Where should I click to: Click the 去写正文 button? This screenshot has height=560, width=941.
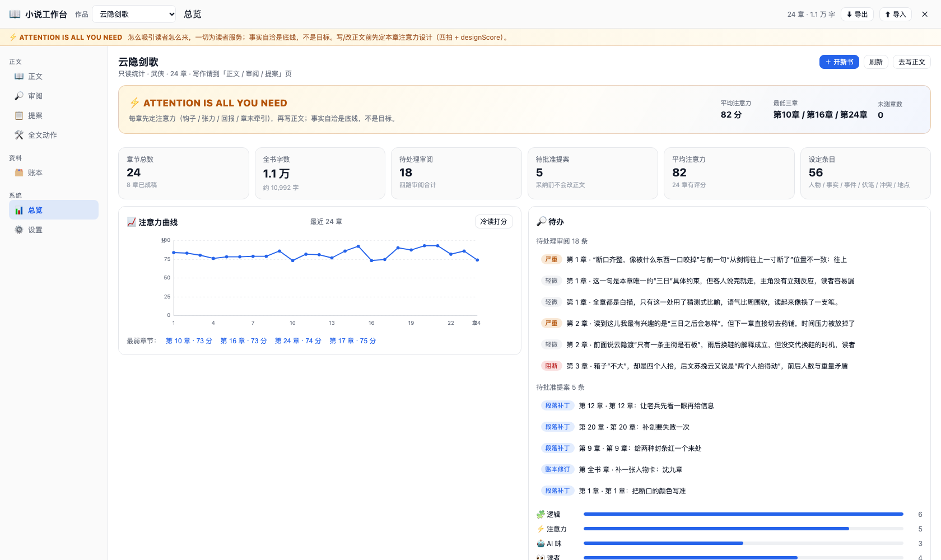[912, 62]
